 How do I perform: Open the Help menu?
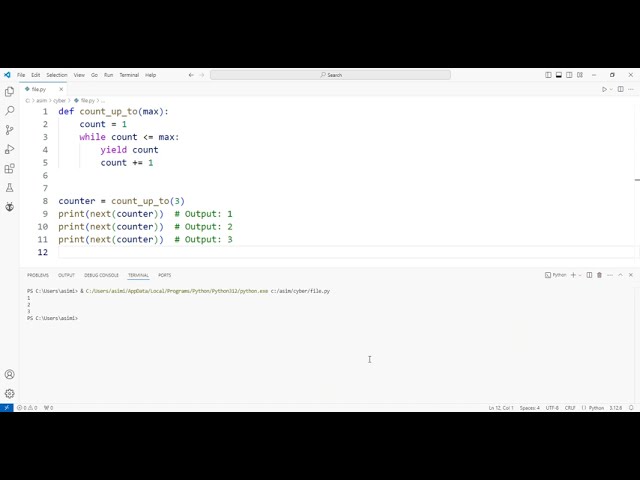tap(150, 75)
